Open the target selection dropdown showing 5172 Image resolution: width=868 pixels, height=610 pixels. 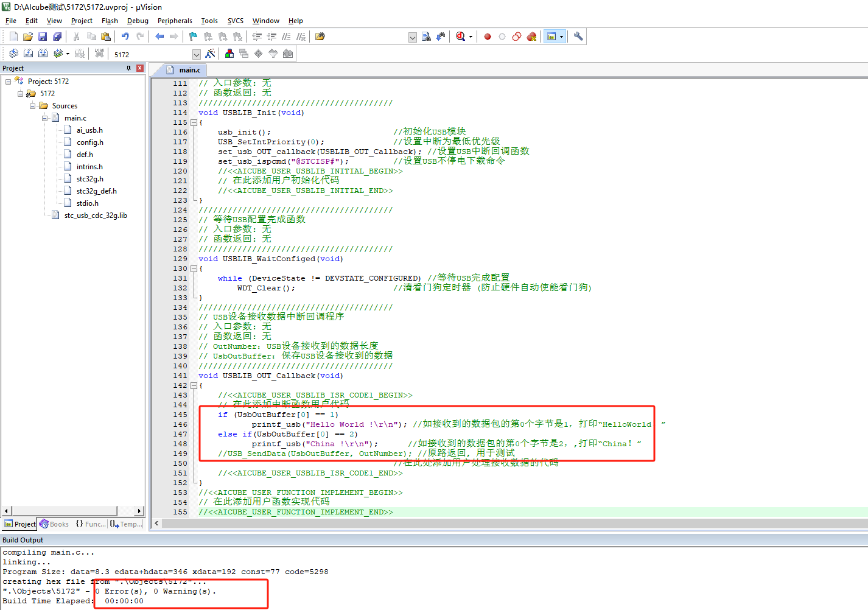pos(196,54)
